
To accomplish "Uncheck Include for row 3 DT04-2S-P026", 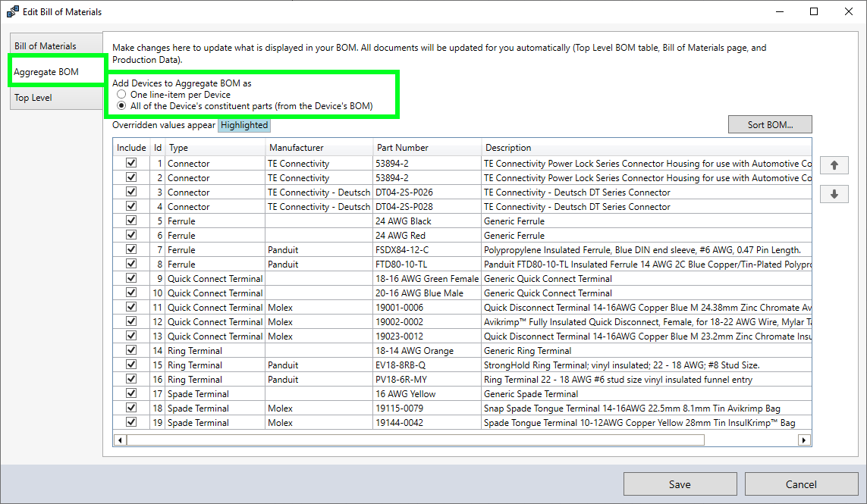I will pyautogui.click(x=131, y=192).
